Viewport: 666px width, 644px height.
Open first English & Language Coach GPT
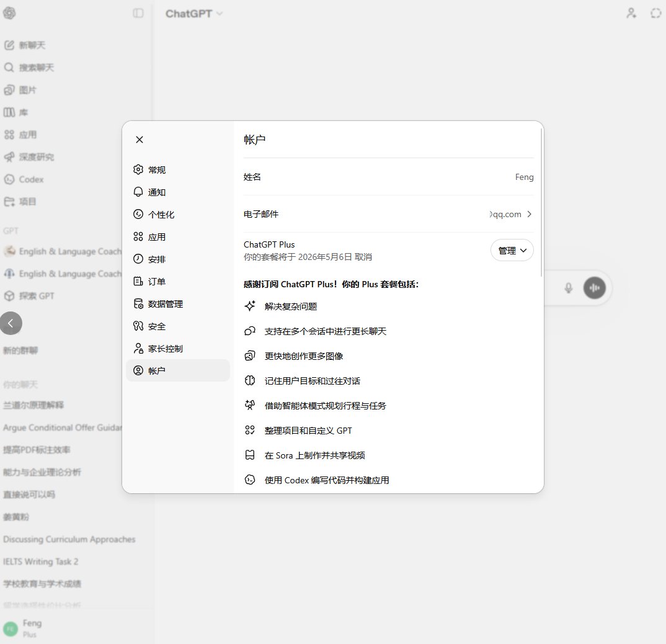pos(63,251)
